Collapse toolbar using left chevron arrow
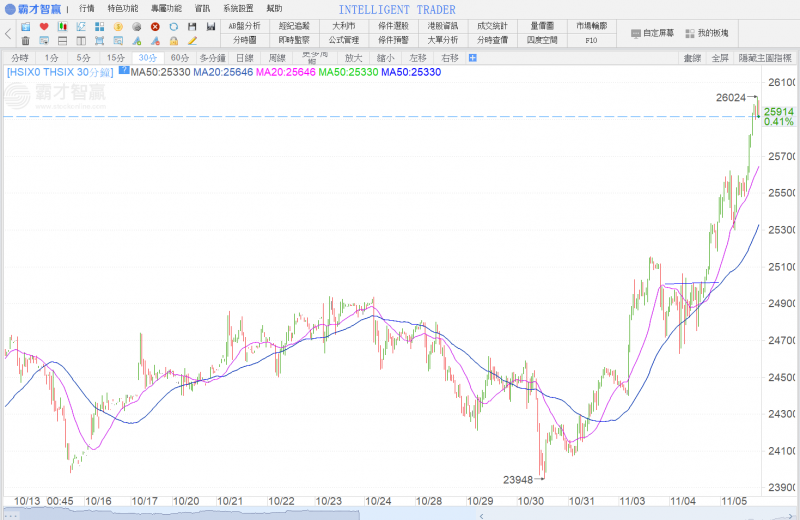 8,33
